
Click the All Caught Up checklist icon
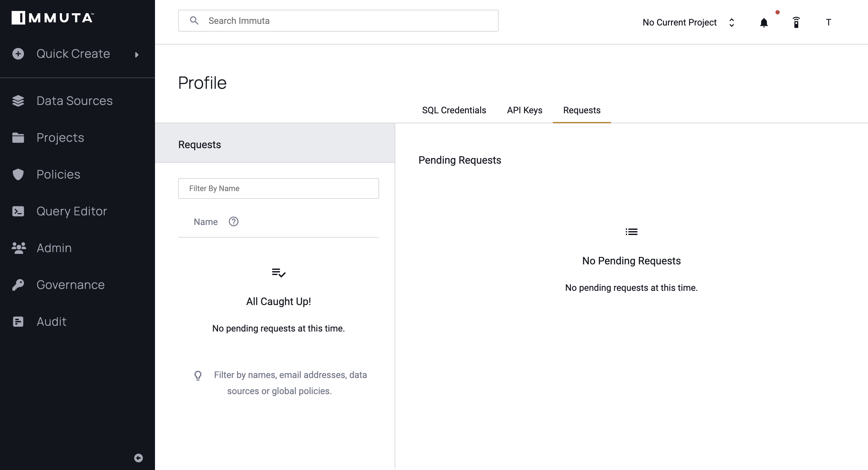pyautogui.click(x=279, y=272)
